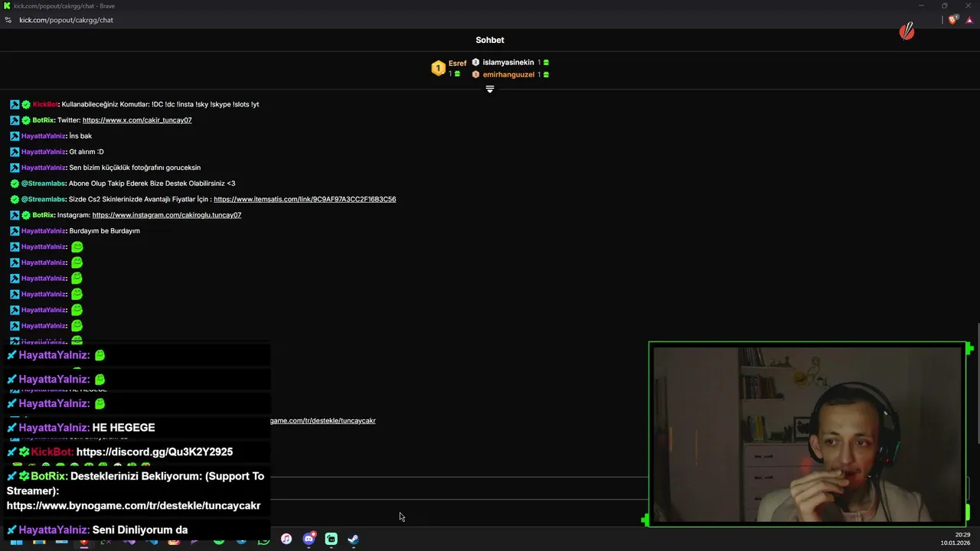Image resolution: width=980 pixels, height=551 pixels.
Task: Open the itemsatis.com skin prices link
Action: point(305,199)
